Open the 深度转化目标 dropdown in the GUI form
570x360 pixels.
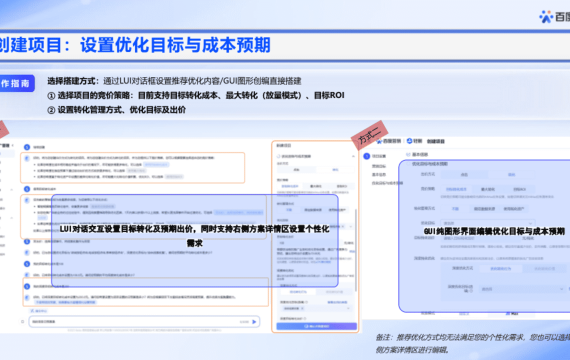pyautogui.click(x=522, y=289)
